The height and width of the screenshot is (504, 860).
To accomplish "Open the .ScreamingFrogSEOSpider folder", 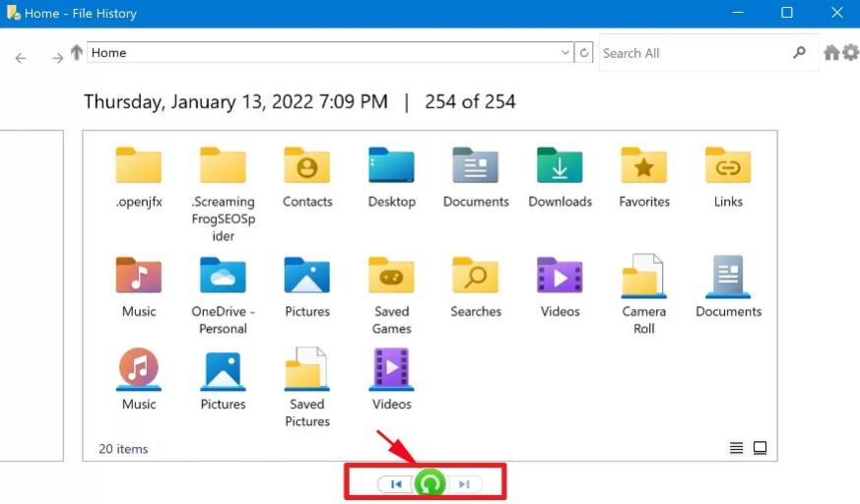I will (x=223, y=195).
